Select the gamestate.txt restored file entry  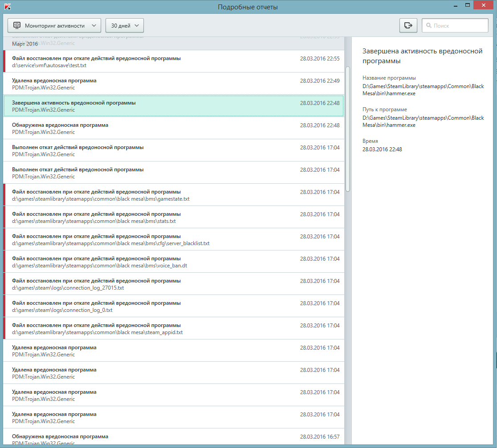[x=174, y=195]
